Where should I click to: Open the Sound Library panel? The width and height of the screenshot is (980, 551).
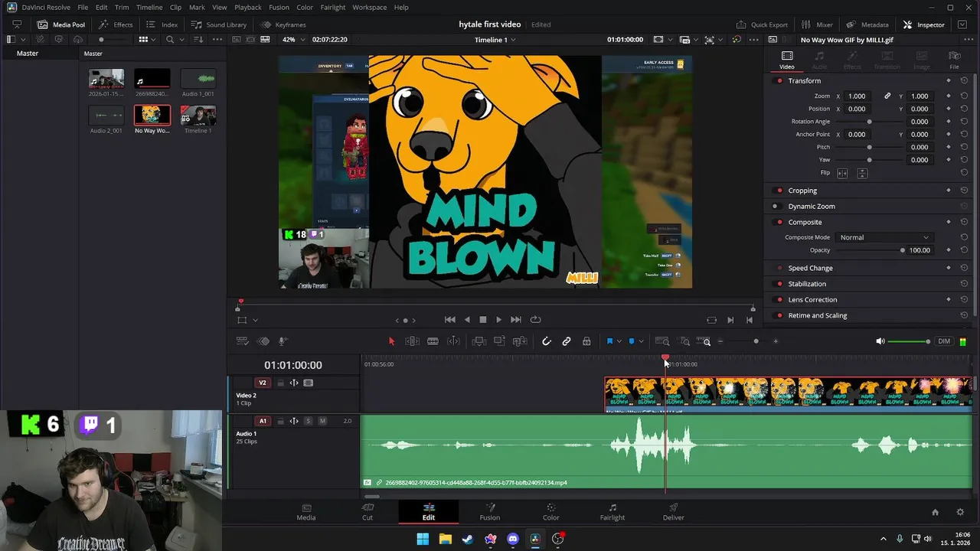click(219, 24)
